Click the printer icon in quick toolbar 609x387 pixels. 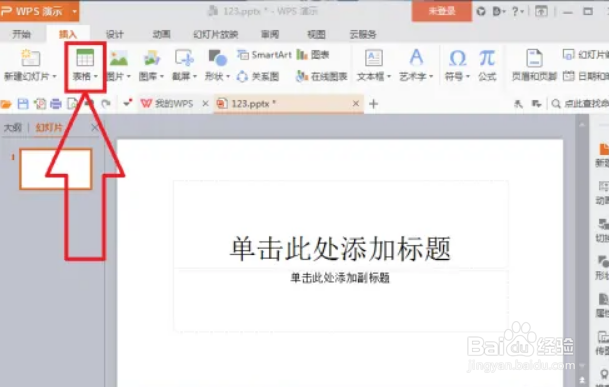[x=56, y=104]
